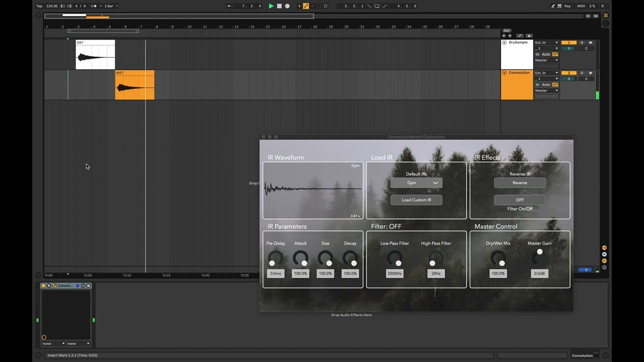Open Convolution Master output dropdown

[546, 90]
